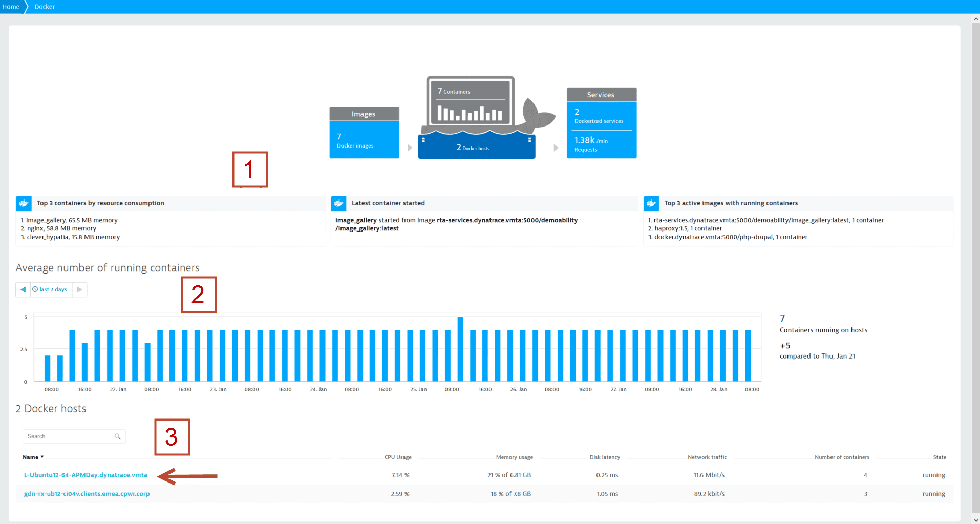Click the 1.38k /min Requests value

click(591, 144)
